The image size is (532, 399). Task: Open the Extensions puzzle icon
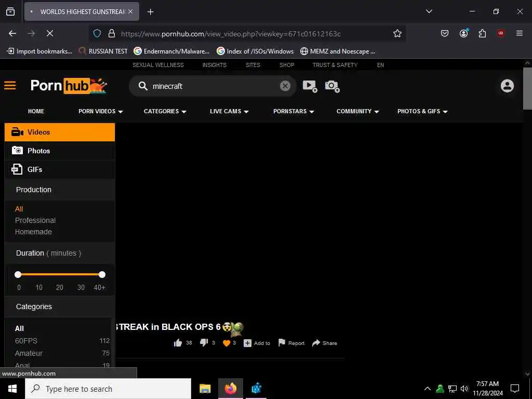click(482, 33)
